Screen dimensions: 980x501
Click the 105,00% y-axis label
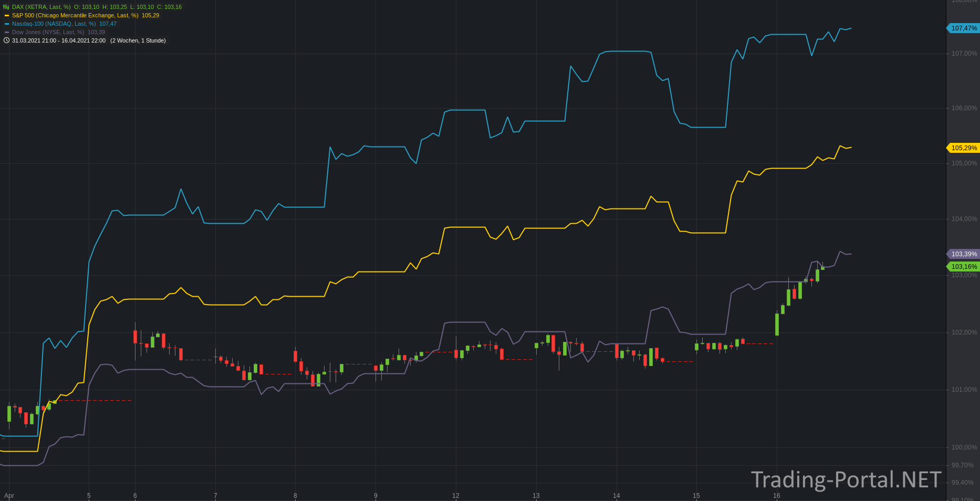964,163
